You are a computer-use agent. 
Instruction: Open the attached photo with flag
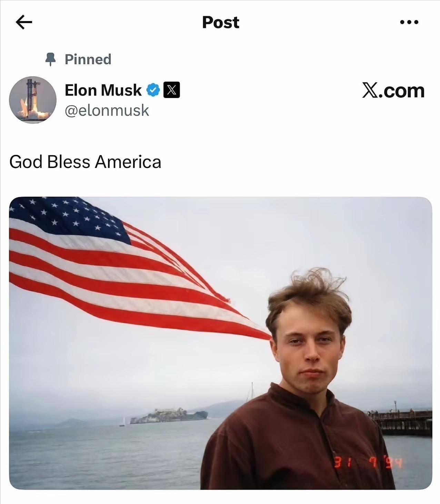tap(220, 343)
